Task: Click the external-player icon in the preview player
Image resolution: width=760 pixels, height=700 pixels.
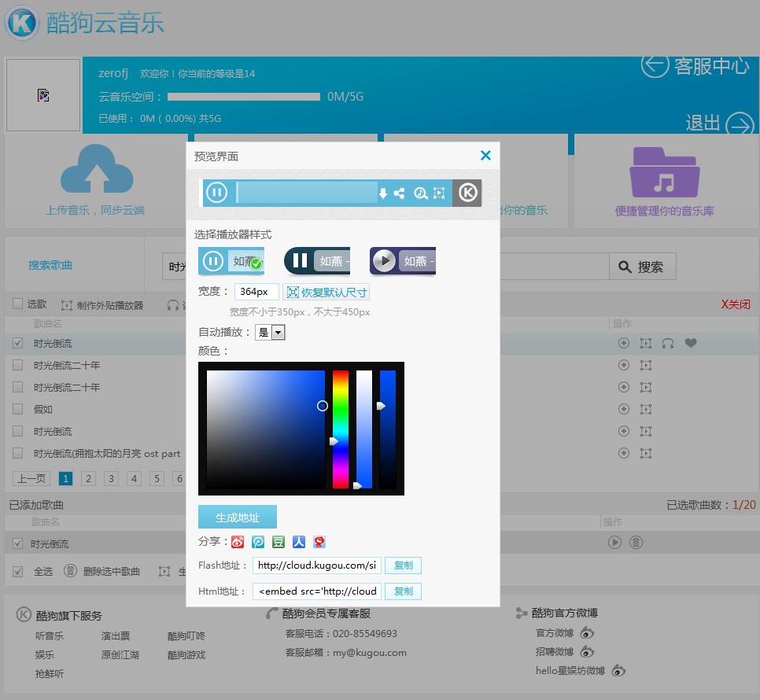Action: (x=439, y=193)
